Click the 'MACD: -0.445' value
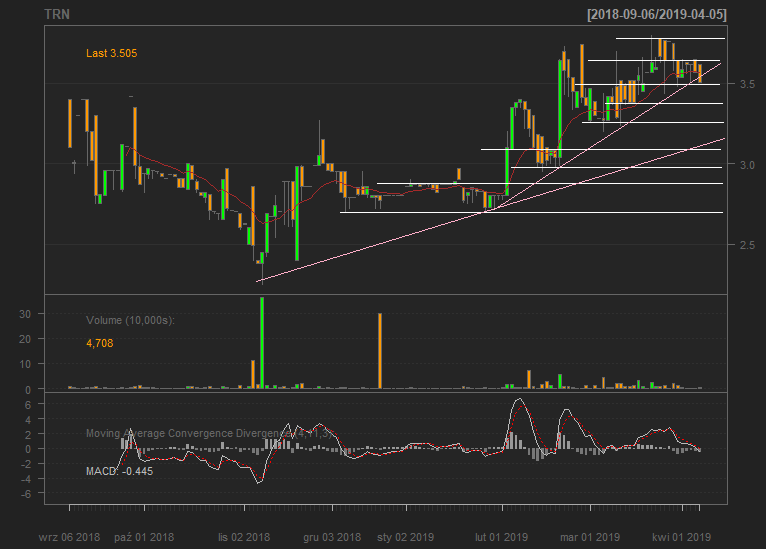The image size is (766, 549). 119,471
